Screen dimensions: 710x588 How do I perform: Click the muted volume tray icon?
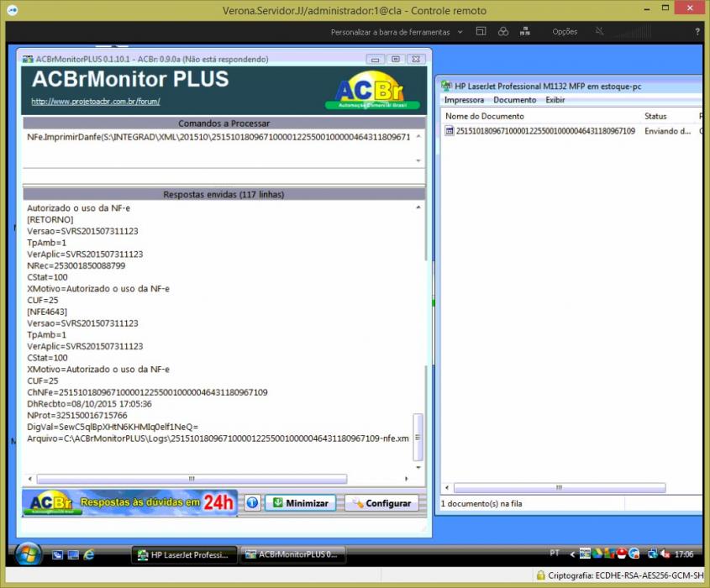click(x=665, y=554)
